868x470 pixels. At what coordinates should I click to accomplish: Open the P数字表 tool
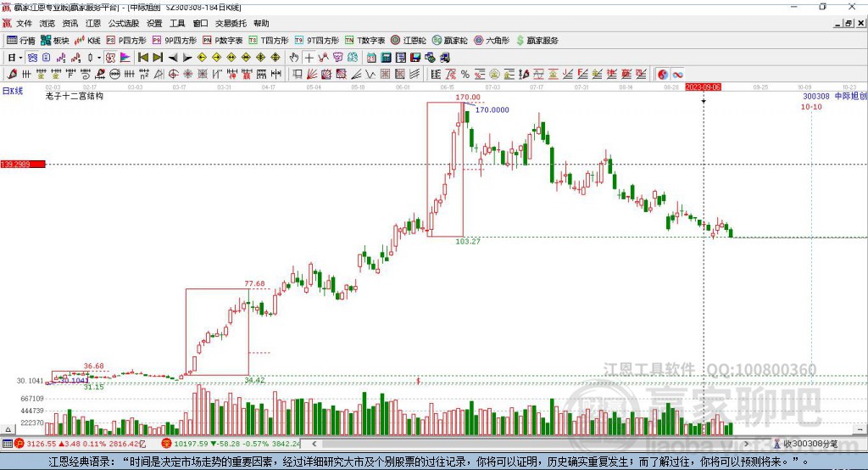tap(223, 41)
